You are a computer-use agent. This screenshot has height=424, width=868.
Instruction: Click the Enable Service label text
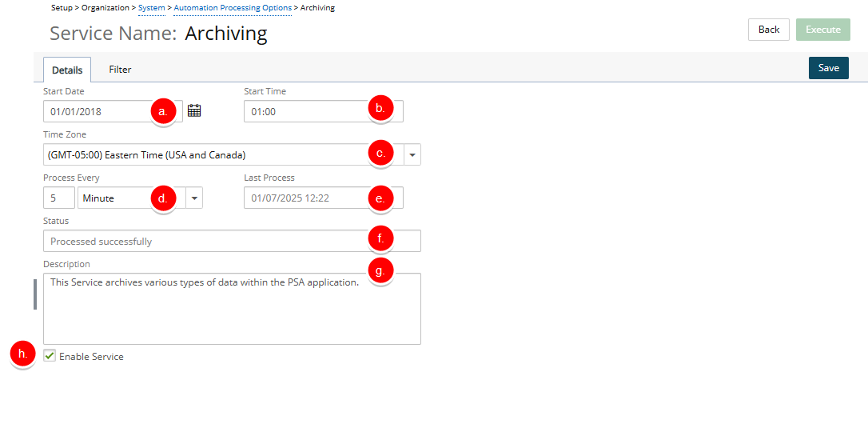pos(91,356)
